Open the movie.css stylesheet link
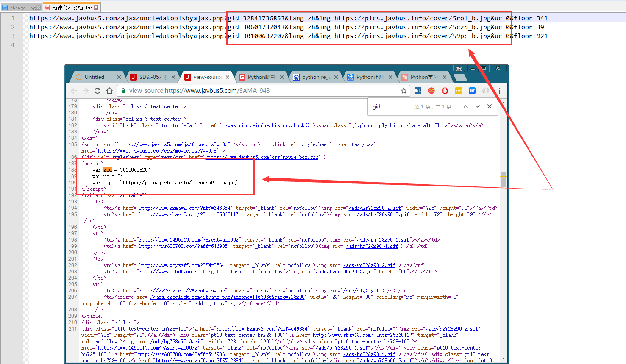The width and height of the screenshot is (626, 364). (x=158, y=151)
